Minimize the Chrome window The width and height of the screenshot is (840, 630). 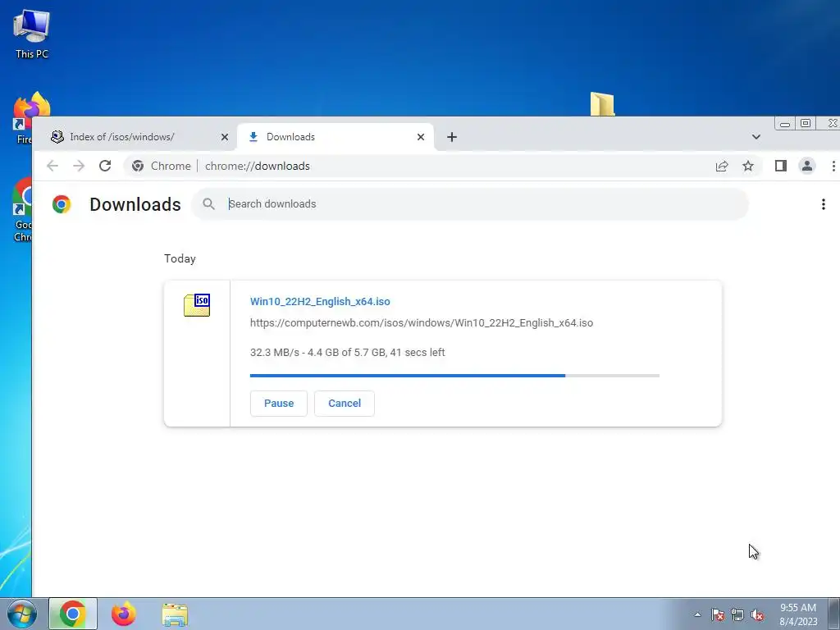[785, 124]
